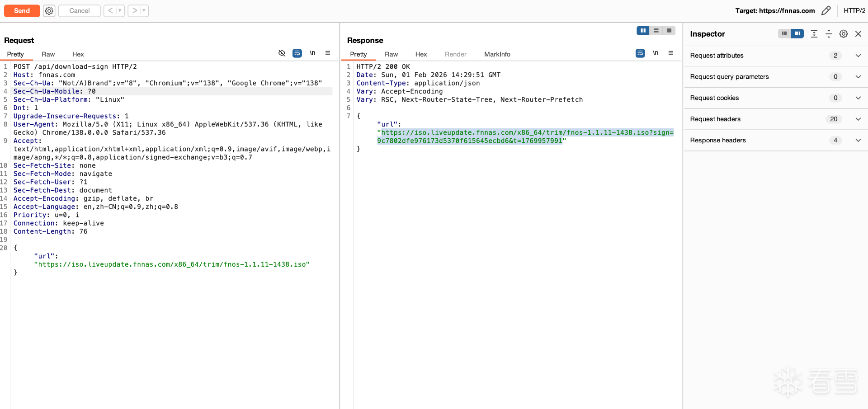The height and width of the screenshot is (409, 868).
Task: Switch Request view to Raw tab
Action: click(48, 54)
